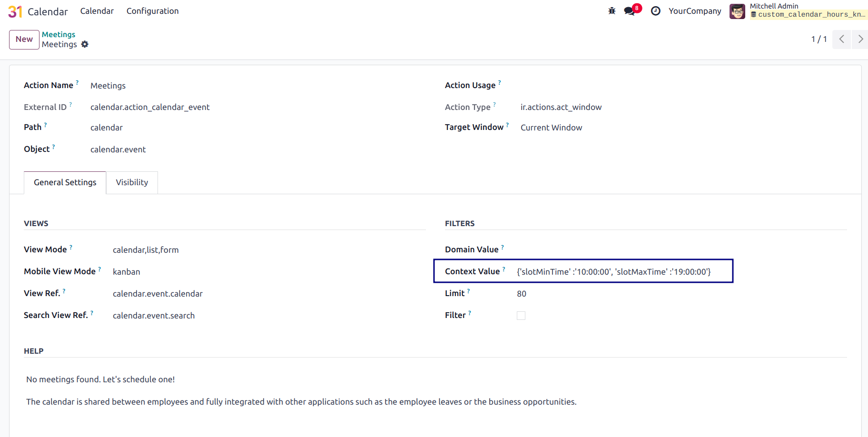Image resolution: width=868 pixels, height=437 pixels.
Task: Go to the previous record arrow
Action: coord(842,39)
